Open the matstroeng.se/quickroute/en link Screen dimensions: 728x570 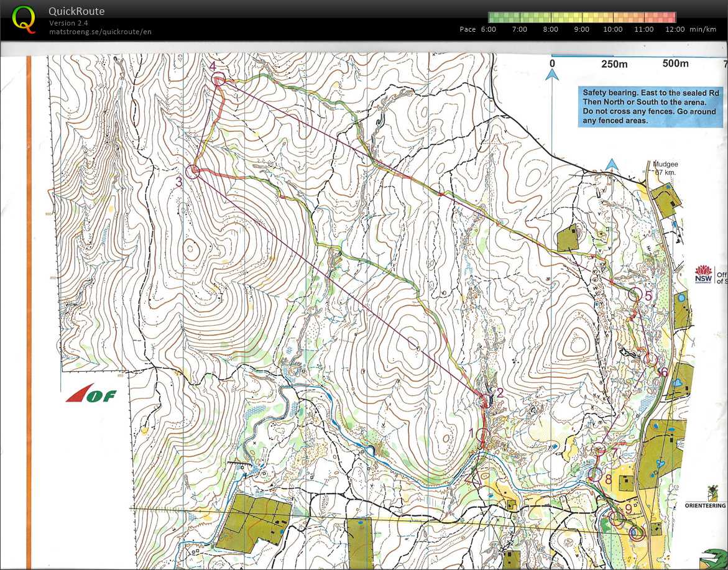(x=100, y=32)
